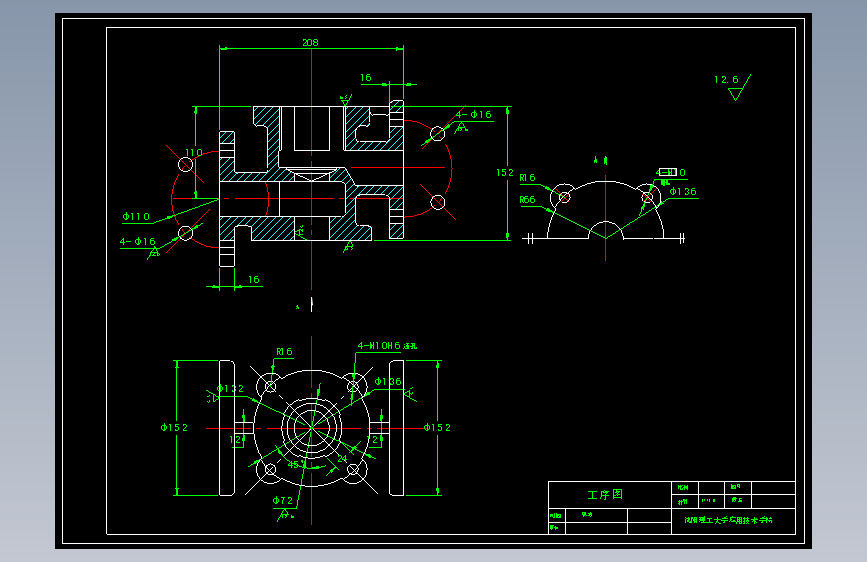867x562 pixels.
Task: Select the 工序图 title block heading
Action: tap(605, 495)
